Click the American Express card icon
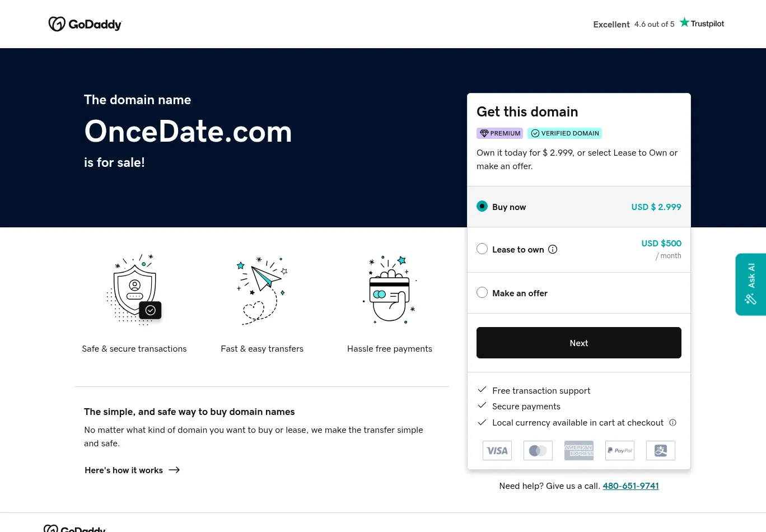Screen dimensions: 766x532 tap(579, 450)
